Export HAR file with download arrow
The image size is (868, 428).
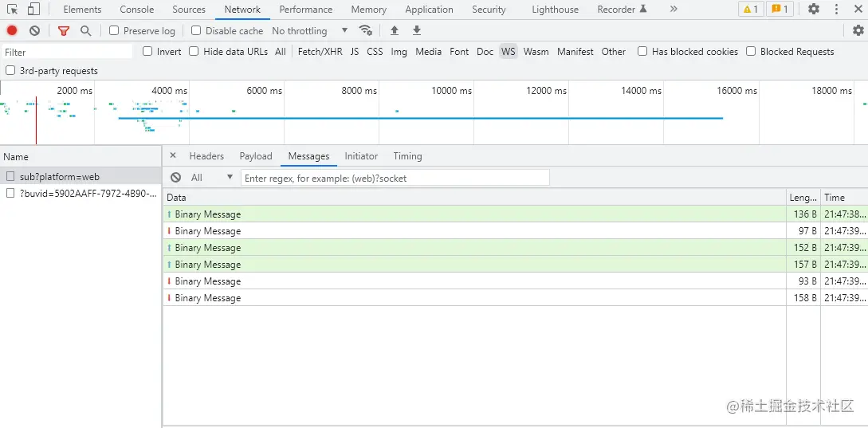pos(417,30)
